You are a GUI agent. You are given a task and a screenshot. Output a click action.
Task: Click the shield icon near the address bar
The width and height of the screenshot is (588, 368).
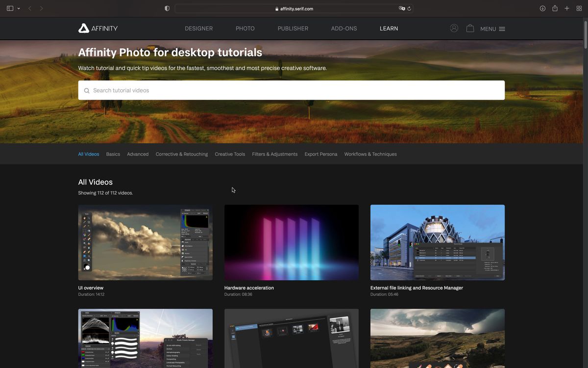coord(167,8)
